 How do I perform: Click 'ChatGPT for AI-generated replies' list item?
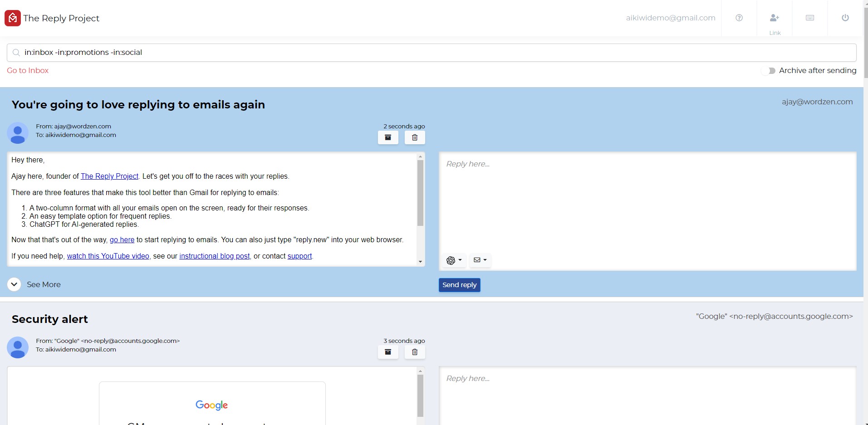click(84, 224)
